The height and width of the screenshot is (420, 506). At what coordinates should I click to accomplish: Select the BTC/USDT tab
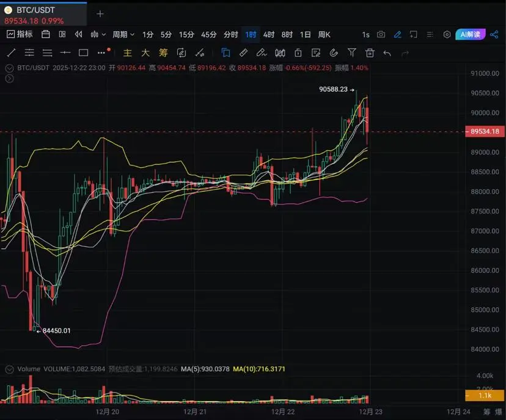click(x=43, y=15)
